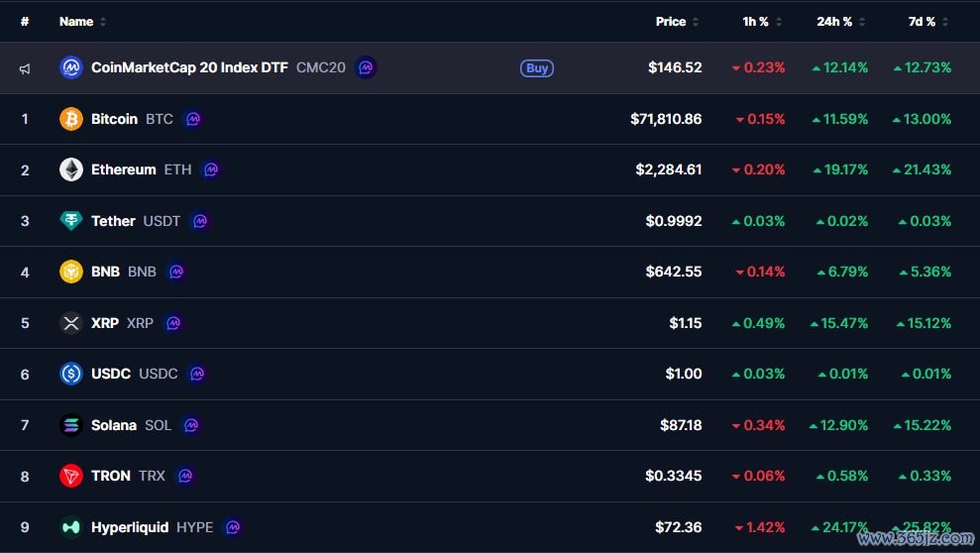980x553 pixels.
Task: Sort the table by Price column
Action: tap(677, 22)
